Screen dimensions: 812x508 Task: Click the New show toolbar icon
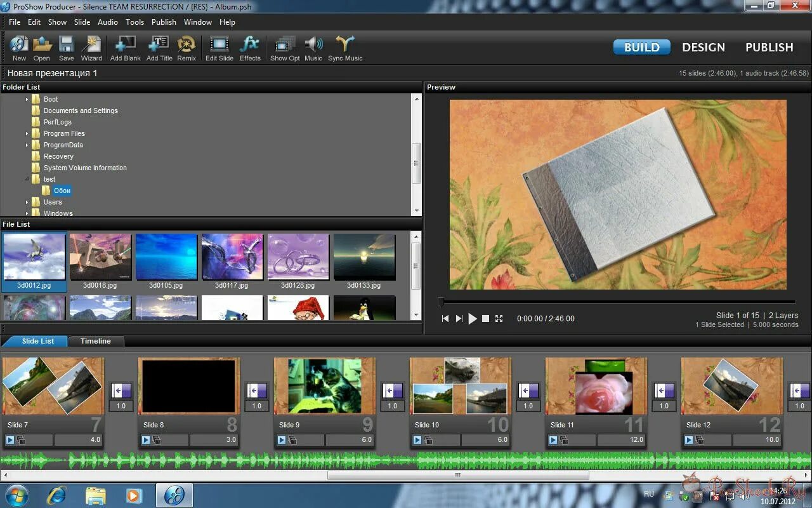pyautogui.click(x=19, y=48)
